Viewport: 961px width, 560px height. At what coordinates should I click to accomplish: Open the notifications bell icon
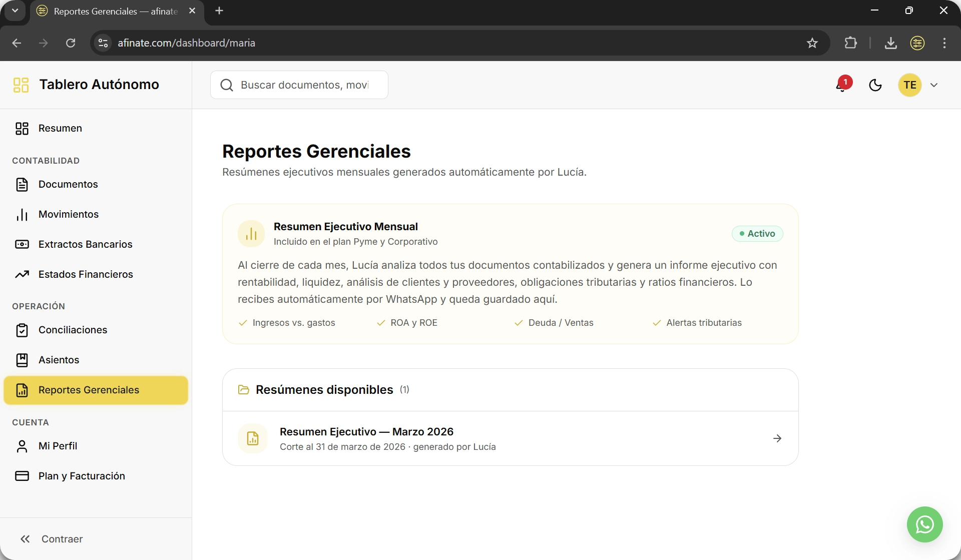tap(842, 85)
